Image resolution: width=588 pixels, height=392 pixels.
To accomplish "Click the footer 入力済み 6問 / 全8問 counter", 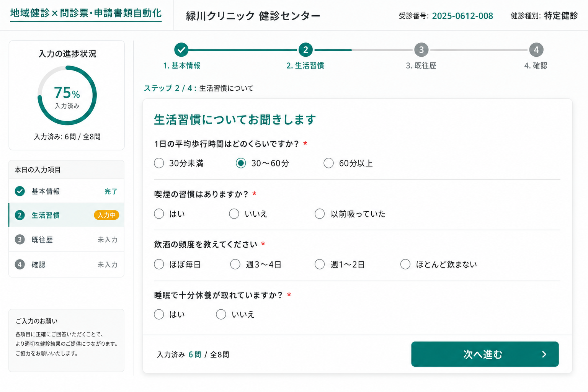I will [193, 354].
